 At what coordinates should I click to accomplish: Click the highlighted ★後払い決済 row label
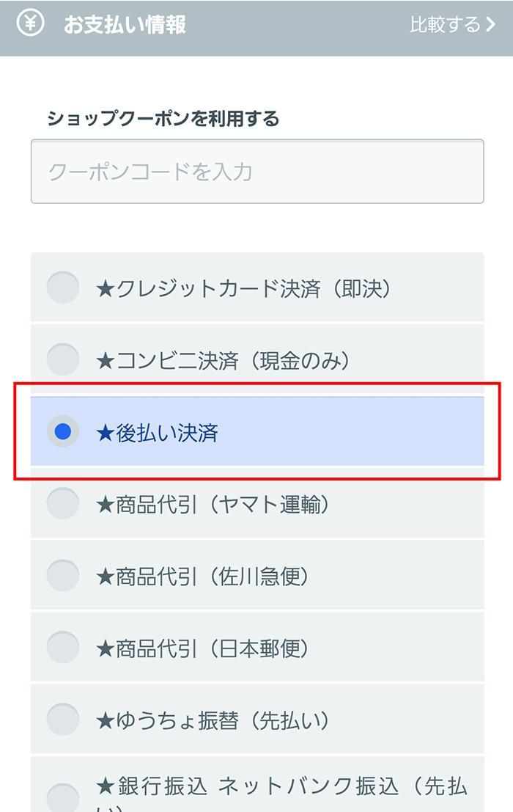click(158, 433)
